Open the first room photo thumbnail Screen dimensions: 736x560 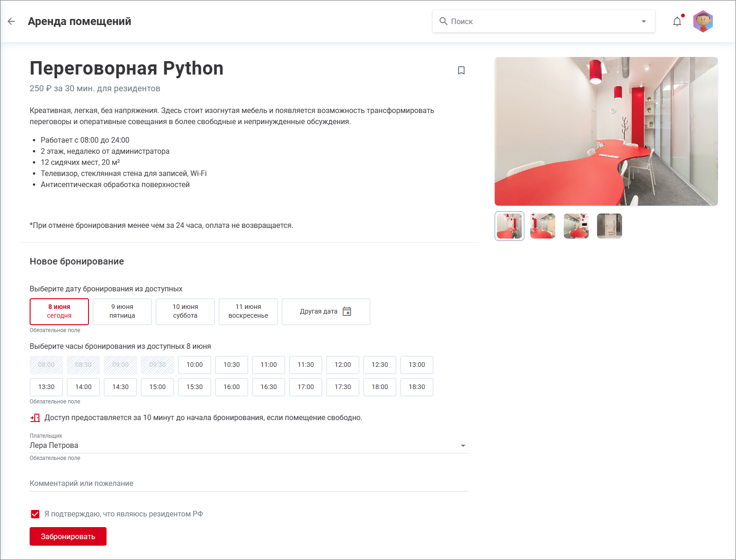tap(510, 226)
